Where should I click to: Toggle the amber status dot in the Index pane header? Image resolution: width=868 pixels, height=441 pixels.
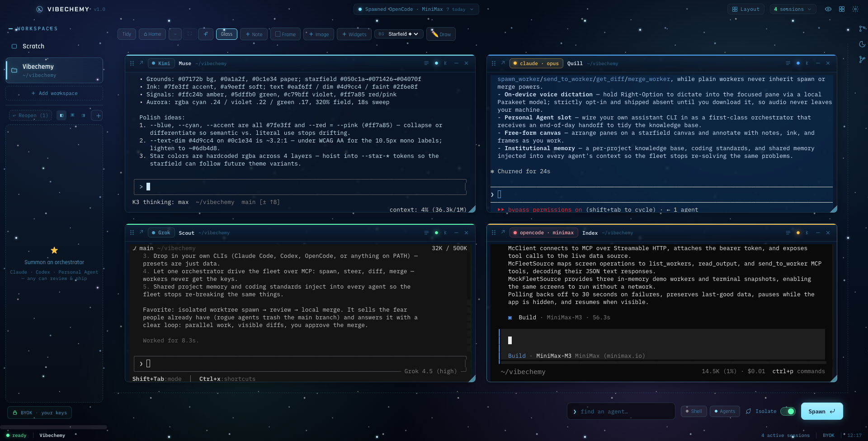pyautogui.click(x=798, y=232)
